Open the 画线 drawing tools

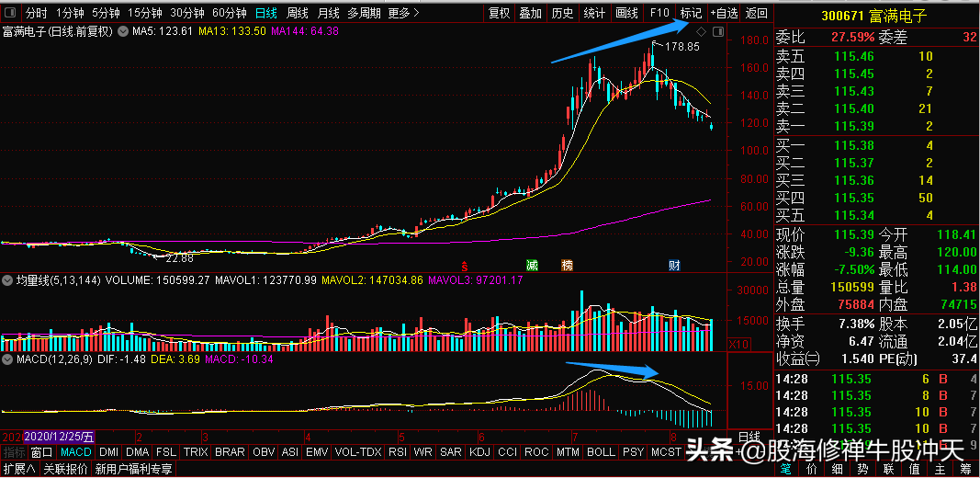pos(627,13)
